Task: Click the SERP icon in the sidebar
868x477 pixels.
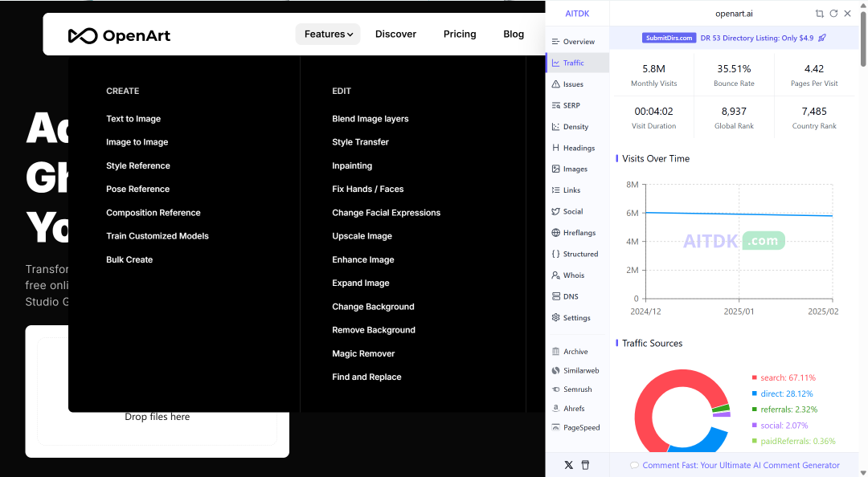Action: pyautogui.click(x=555, y=105)
